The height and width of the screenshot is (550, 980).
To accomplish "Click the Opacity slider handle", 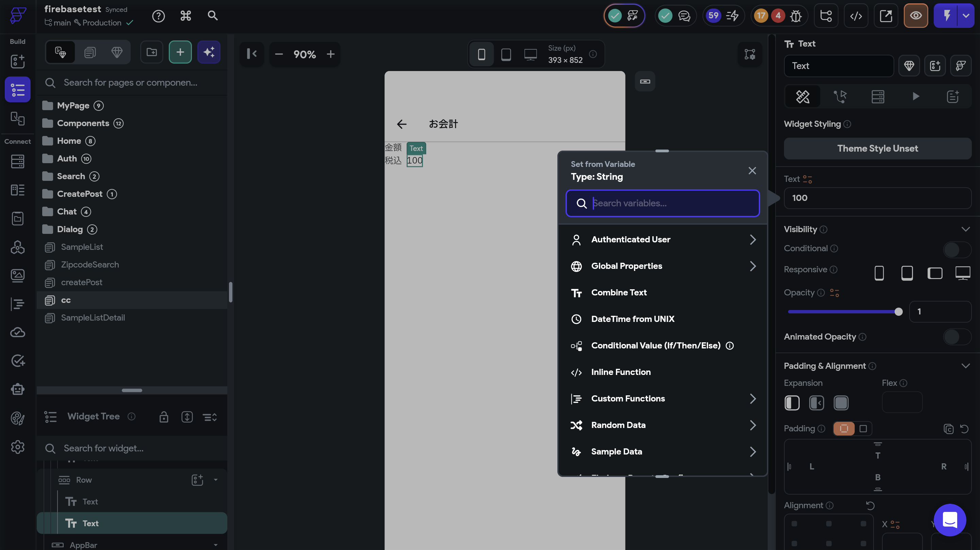I will click(x=898, y=312).
